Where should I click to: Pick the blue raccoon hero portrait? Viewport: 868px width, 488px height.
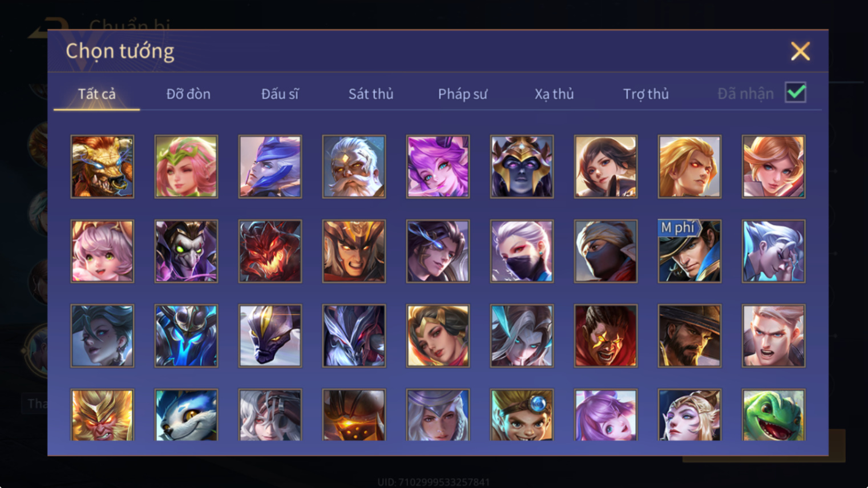click(x=186, y=415)
